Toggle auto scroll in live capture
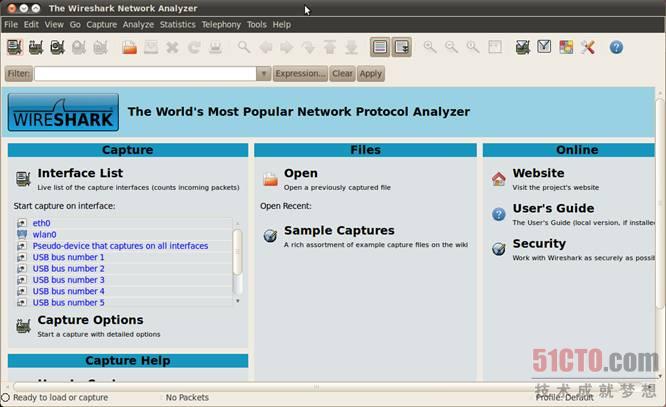The width and height of the screenshot is (666, 407). point(401,47)
